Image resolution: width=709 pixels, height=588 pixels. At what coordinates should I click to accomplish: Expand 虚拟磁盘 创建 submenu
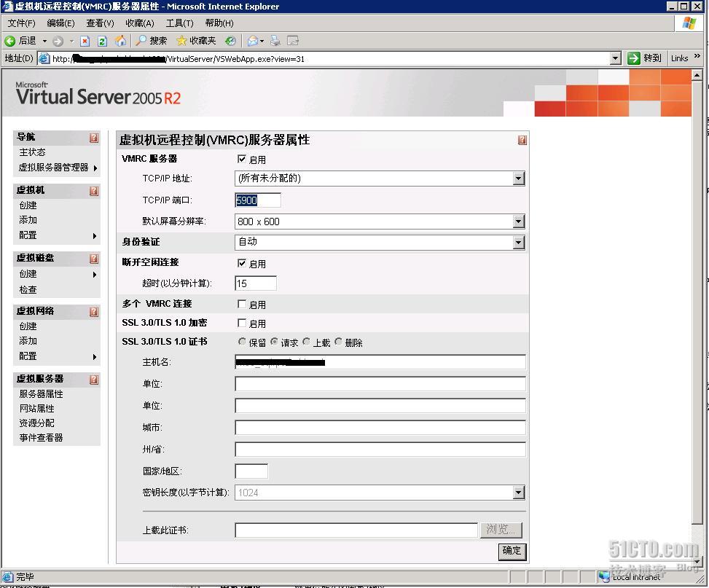click(x=95, y=275)
